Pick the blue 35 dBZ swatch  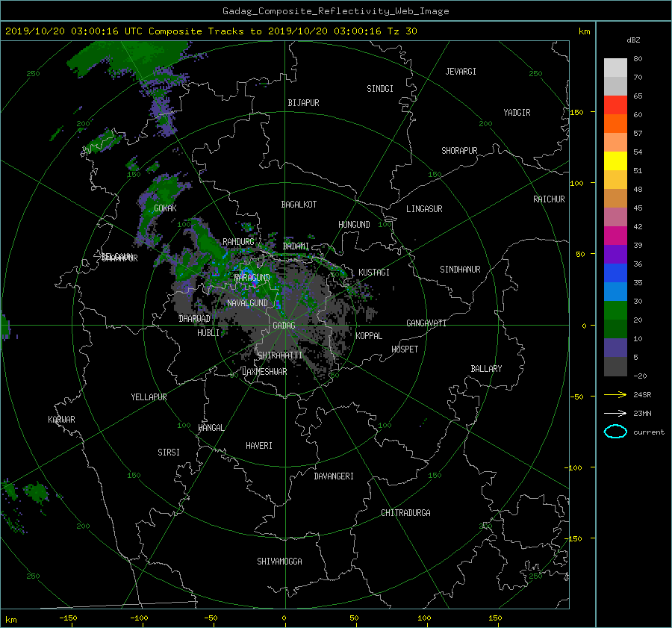click(x=615, y=273)
